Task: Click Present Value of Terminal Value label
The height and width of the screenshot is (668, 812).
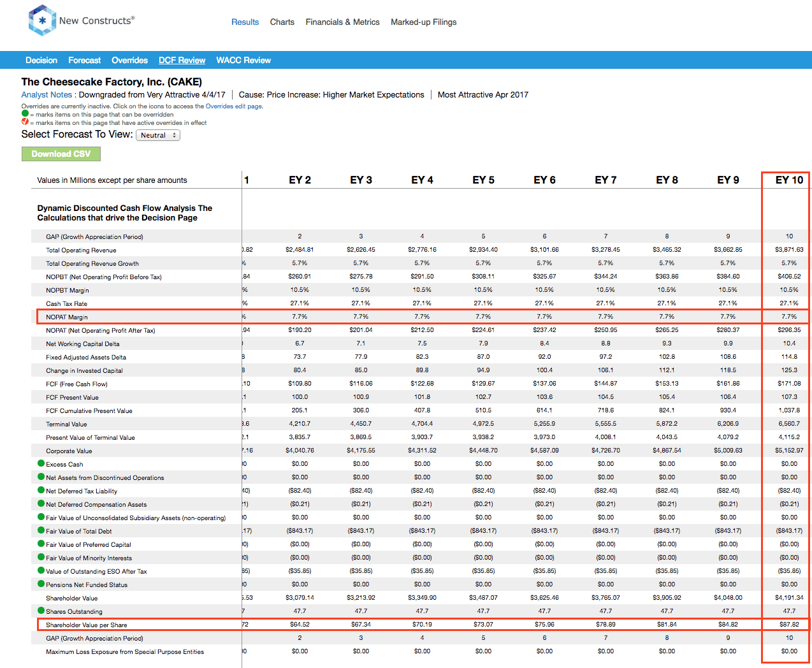Action: [x=91, y=437]
